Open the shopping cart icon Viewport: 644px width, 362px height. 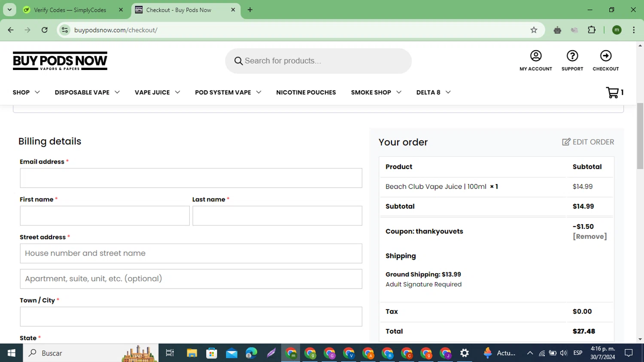point(612,92)
